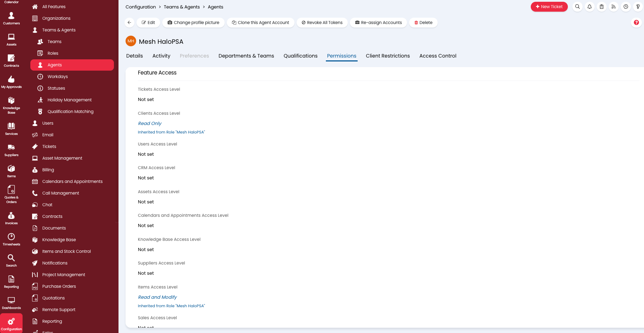Collapse Teams & Agents in the sidebar

pos(72,30)
